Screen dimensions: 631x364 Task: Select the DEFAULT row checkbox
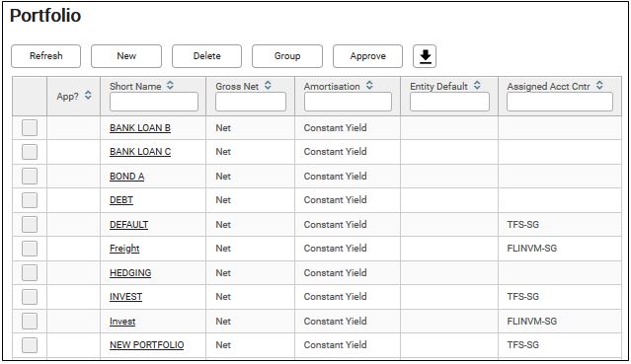pyautogui.click(x=30, y=225)
